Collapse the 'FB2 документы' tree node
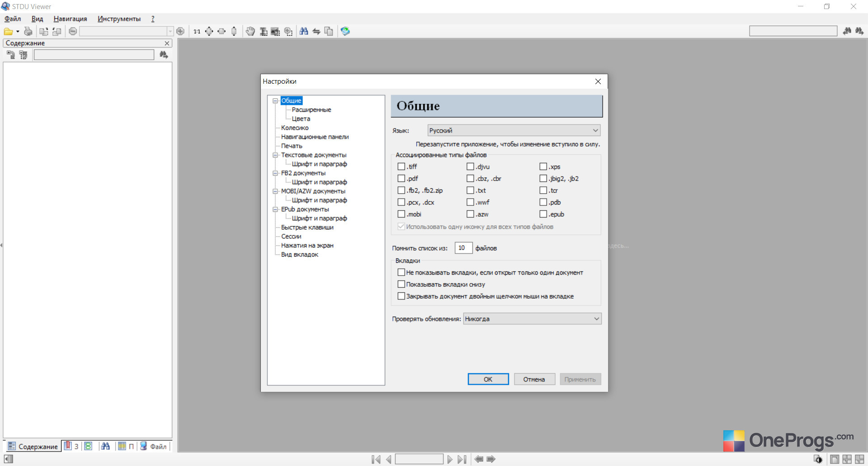The height and width of the screenshot is (466, 868). tap(275, 173)
